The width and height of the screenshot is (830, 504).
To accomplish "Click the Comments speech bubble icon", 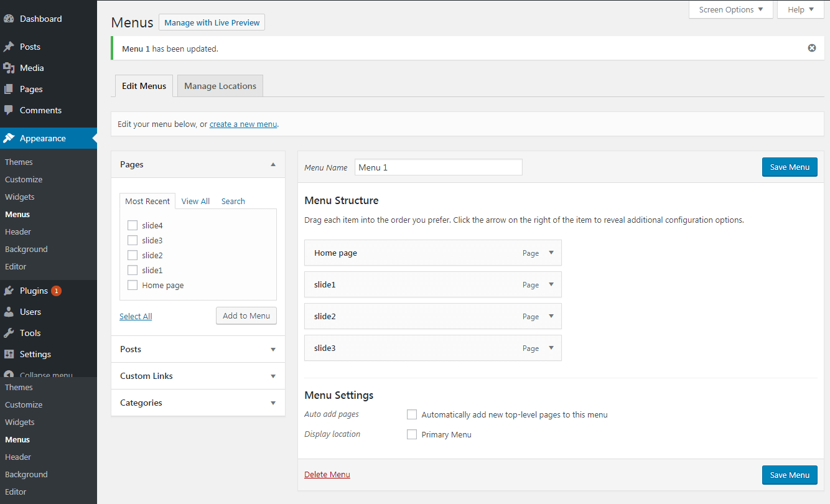I will click(x=9, y=110).
